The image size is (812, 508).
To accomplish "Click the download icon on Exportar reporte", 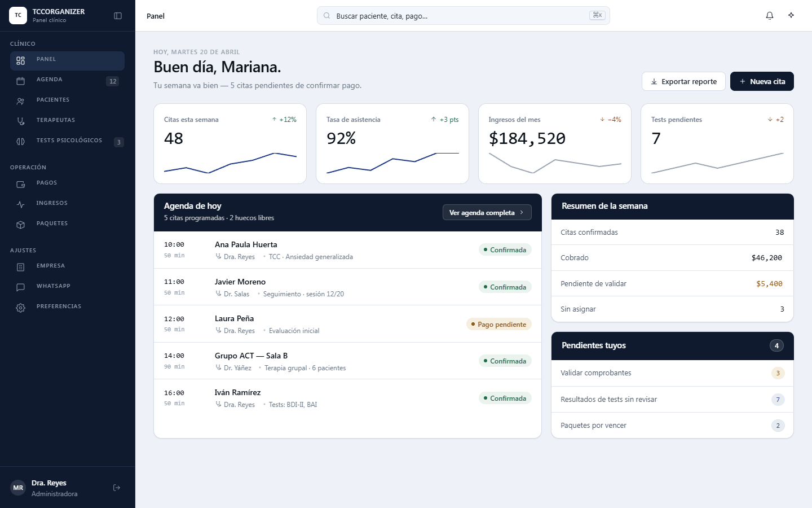I will [x=654, y=82].
